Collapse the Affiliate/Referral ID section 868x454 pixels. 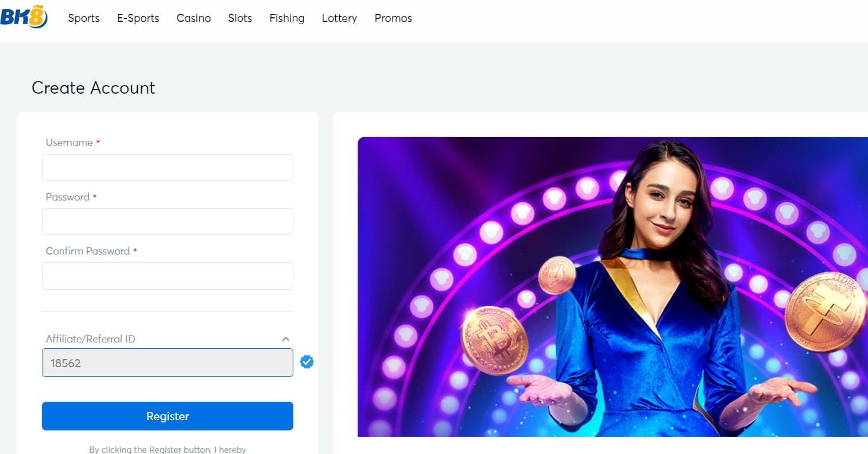[x=286, y=339]
